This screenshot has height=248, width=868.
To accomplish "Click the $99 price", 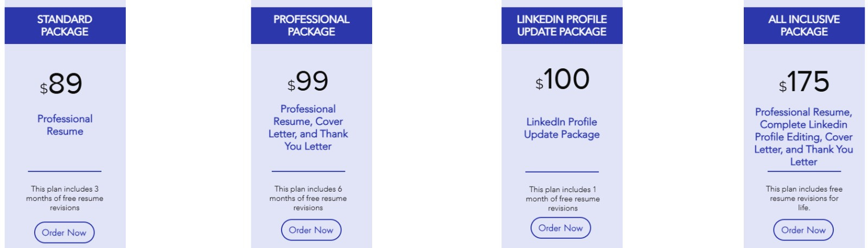I will [308, 82].
